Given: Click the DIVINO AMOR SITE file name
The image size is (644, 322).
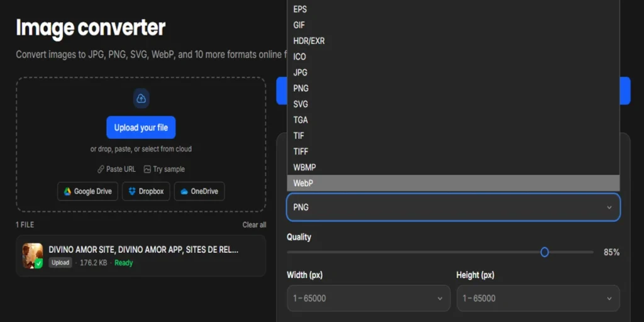Looking at the screenshot, I should [x=143, y=250].
